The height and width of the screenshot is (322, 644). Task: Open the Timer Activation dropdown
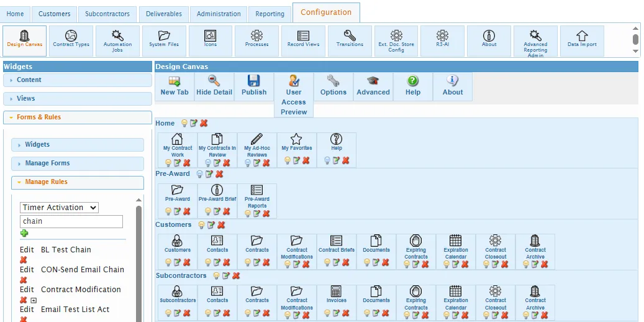tap(59, 208)
